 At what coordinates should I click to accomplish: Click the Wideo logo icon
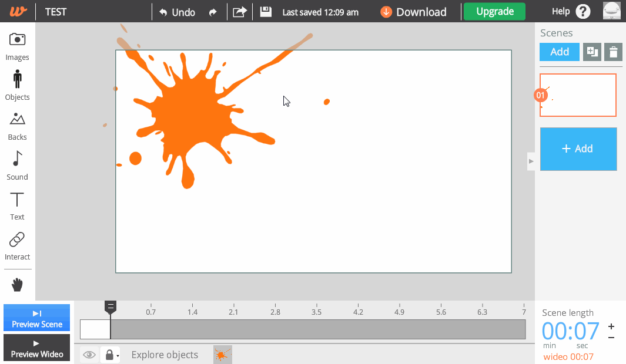click(x=18, y=11)
